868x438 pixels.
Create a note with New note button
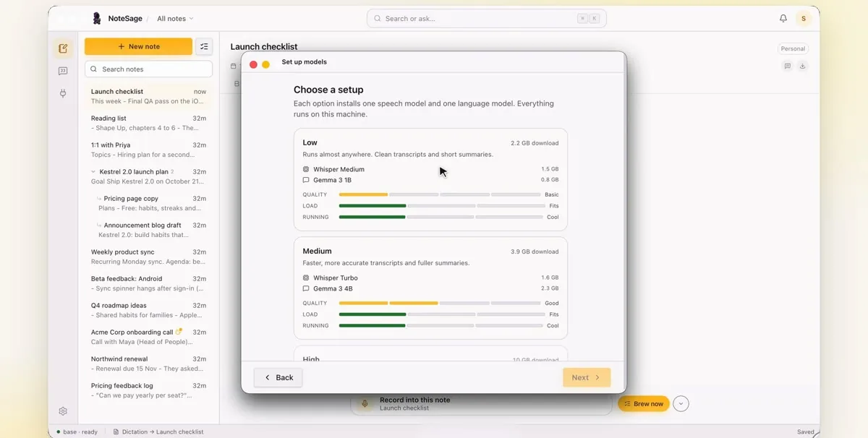point(138,46)
